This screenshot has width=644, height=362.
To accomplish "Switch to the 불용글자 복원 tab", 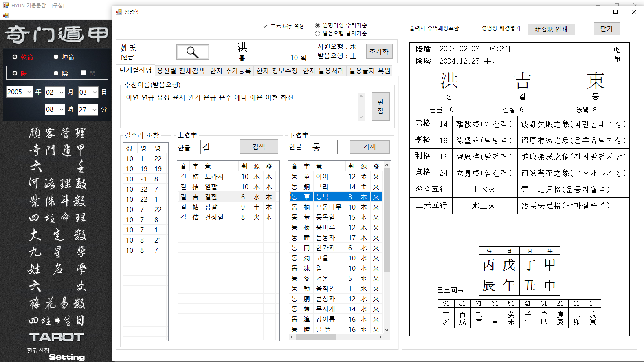I will click(370, 71).
